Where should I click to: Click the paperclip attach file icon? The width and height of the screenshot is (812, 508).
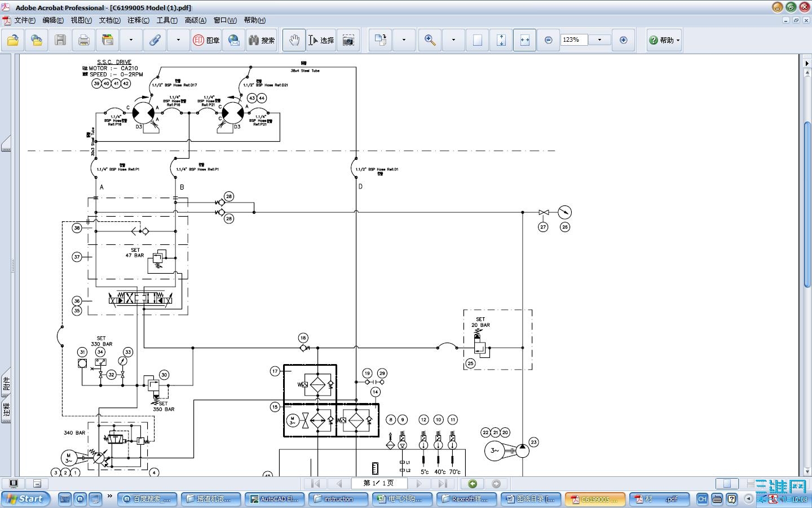click(x=155, y=40)
